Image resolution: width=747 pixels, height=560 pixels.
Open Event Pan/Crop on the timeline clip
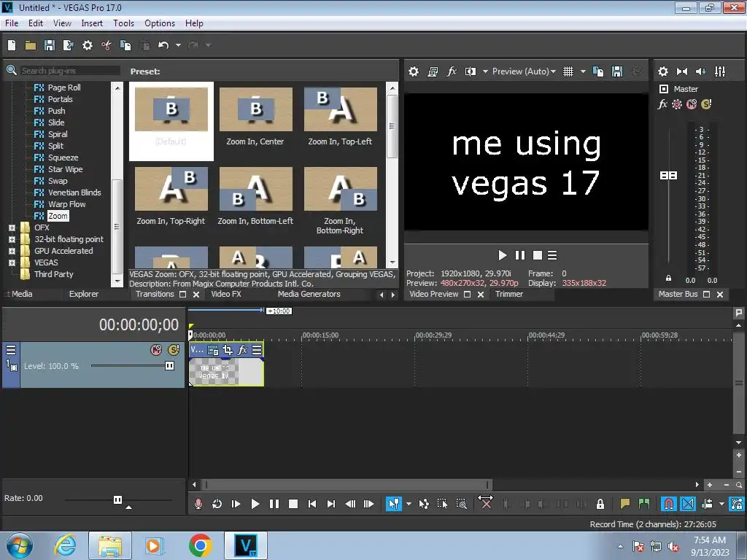(x=228, y=350)
